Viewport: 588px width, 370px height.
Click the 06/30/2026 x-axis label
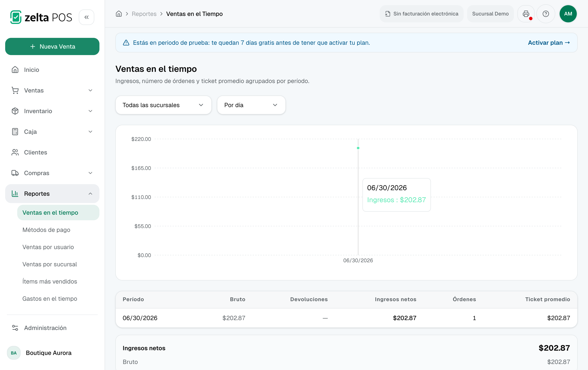358,261
